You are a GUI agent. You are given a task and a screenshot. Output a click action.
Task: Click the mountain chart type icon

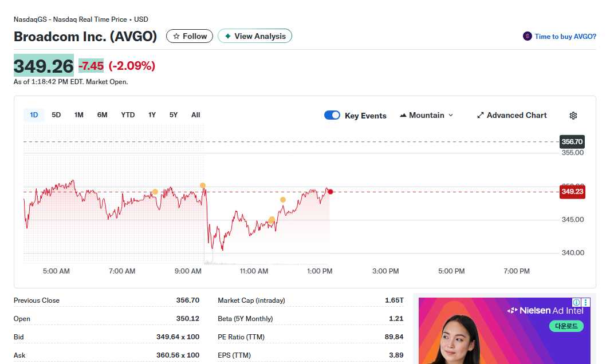(404, 115)
